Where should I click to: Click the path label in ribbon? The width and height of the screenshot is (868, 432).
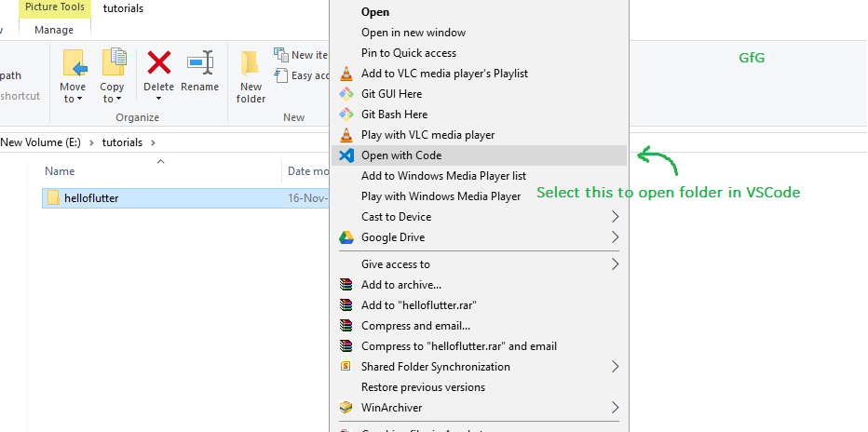click(10, 75)
